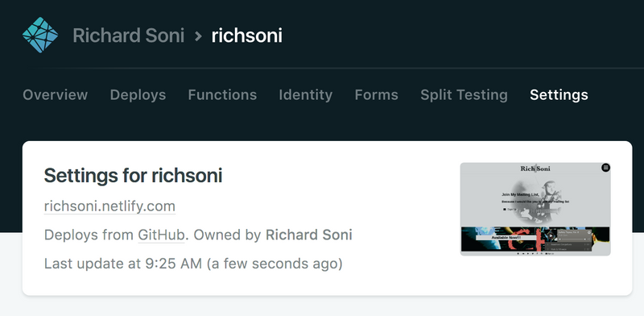Click the breadcrumb chevron arrow separator
Screen dimensions: 644x316
point(198,36)
